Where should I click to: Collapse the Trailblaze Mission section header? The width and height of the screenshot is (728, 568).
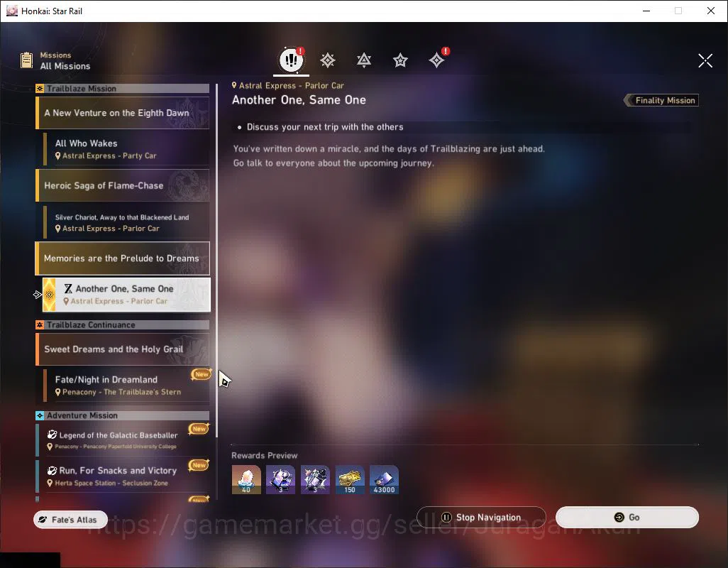[123, 89]
